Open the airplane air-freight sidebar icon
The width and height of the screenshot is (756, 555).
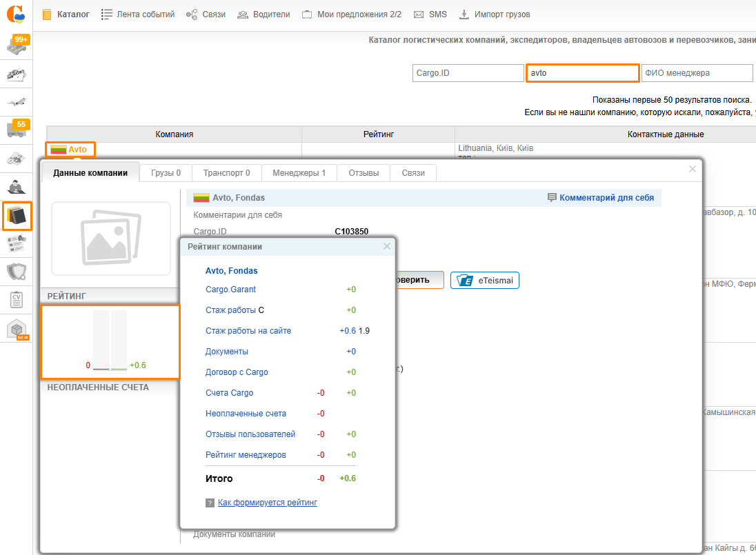coord(17,102)
